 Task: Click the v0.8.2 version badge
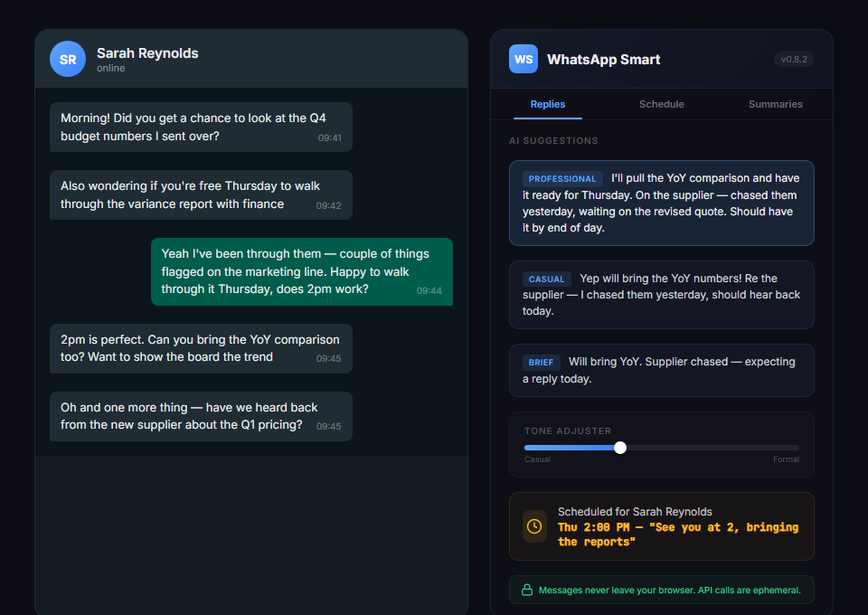click(x=794, y=59)
